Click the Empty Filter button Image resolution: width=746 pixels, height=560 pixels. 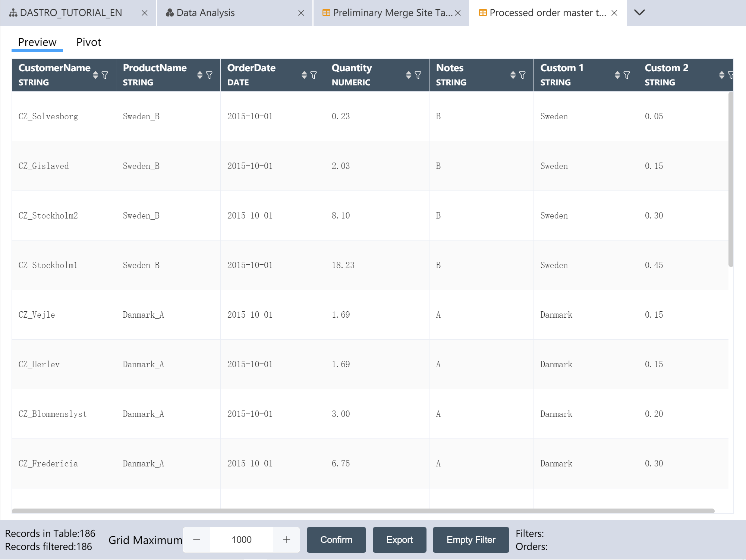tap(471, 539)
